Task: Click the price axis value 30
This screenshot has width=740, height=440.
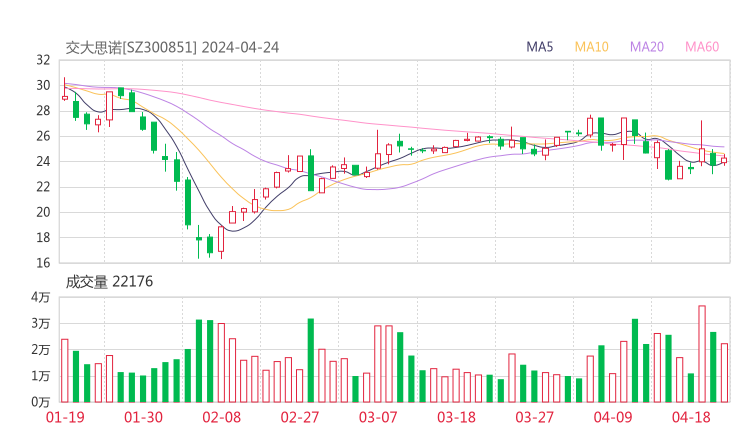Action: coord(43,85)
